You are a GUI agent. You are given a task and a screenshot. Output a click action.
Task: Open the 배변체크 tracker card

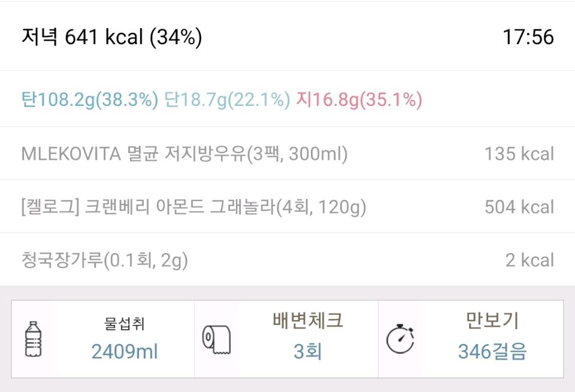tap(286, 339)
